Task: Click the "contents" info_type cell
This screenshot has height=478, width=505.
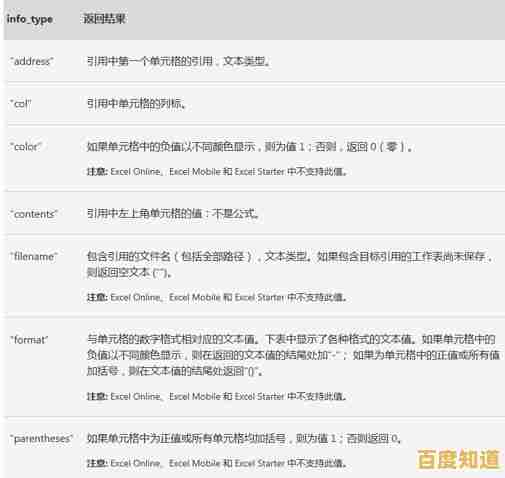Action: pos(34,214)
